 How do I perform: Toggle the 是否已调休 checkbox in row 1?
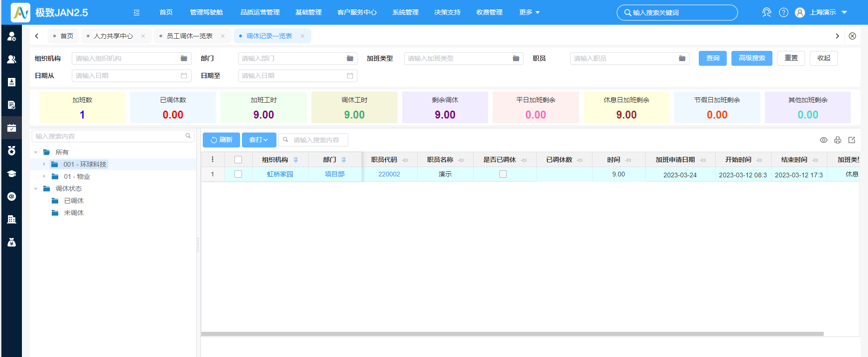(503, 174)
